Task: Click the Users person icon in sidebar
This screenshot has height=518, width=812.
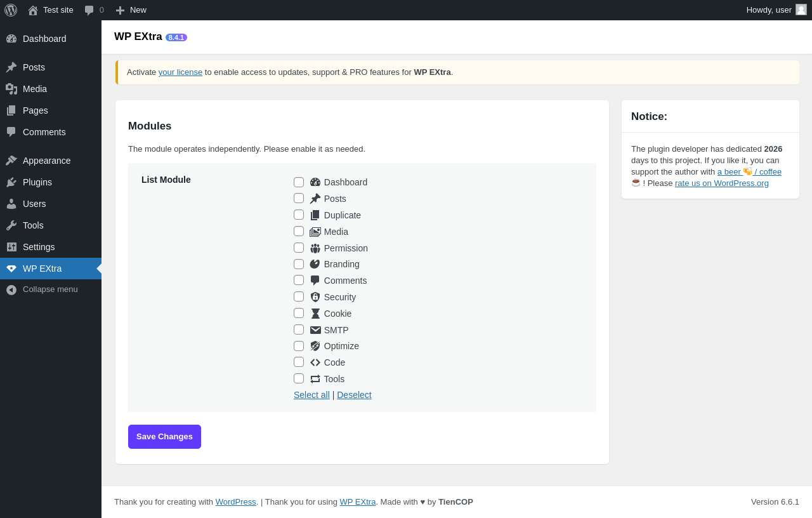Action: coord(11,204)
